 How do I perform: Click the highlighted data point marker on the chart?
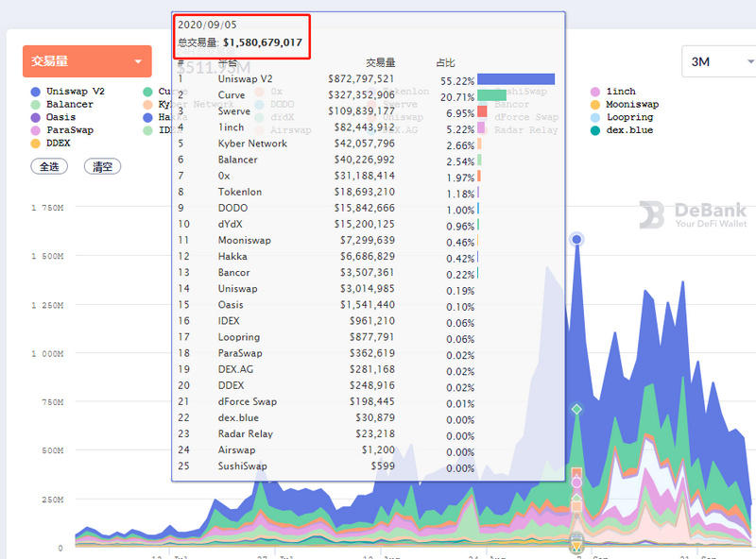[576, 240]
